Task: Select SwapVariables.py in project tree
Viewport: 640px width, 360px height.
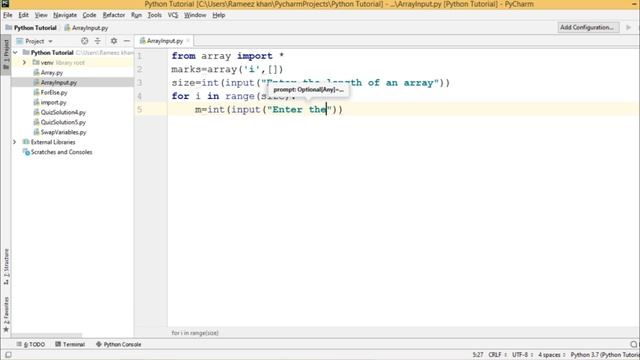Action: pos(63,132)
